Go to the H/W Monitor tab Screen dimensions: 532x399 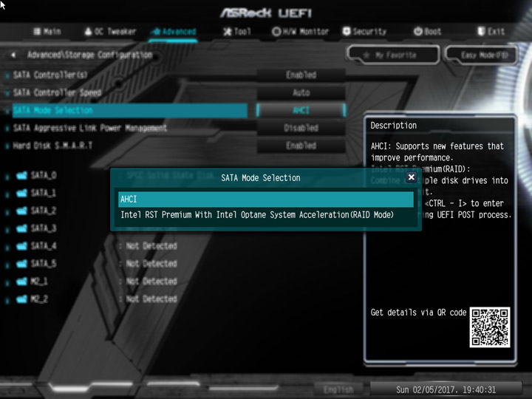coord(300,32)
